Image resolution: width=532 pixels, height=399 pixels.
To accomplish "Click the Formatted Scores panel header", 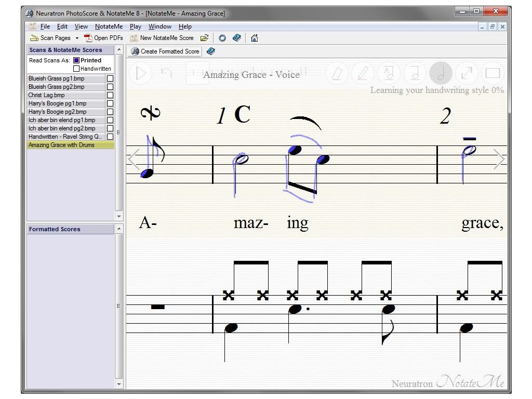I will 71,229.
